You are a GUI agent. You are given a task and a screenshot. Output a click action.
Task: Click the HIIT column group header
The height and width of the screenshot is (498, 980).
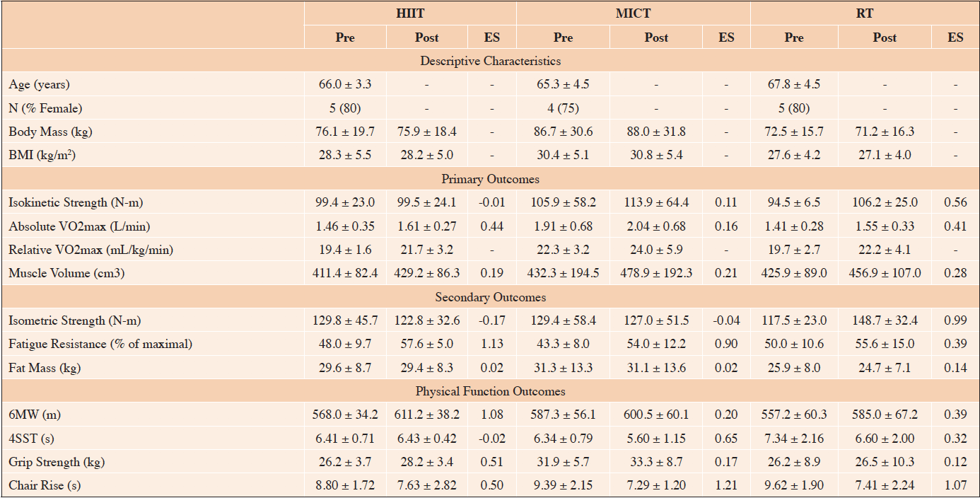click(x=411, y=13)
